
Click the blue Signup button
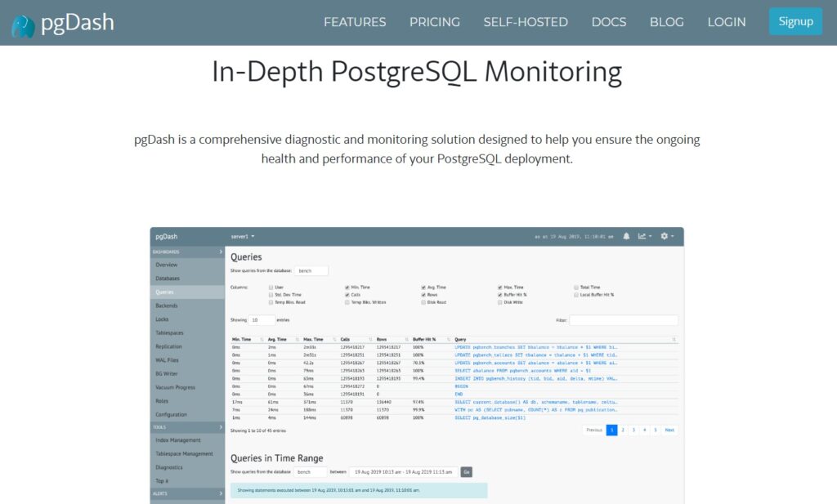click(x=795, y=21)
